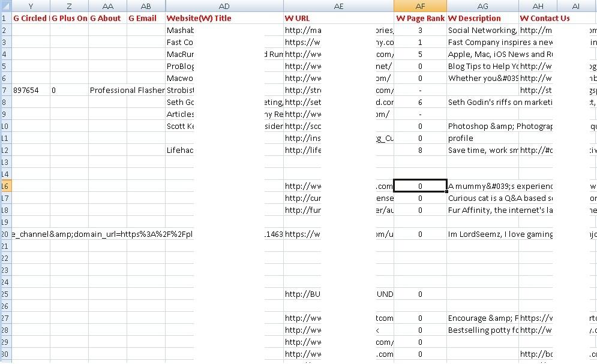This screenshot has width=597, height=364.
Task: Select the row 7 header
Action: tap(5, 90)
